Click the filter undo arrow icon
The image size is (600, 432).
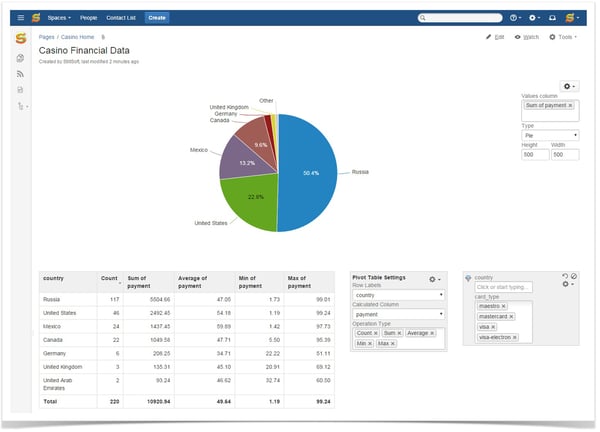point(565,276)
